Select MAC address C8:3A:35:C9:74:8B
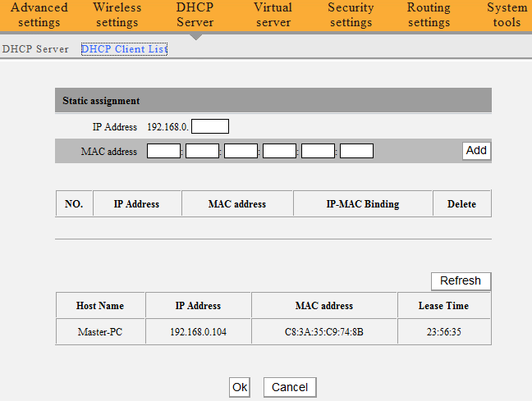This screenshot has width=532, height=401. 324,331
